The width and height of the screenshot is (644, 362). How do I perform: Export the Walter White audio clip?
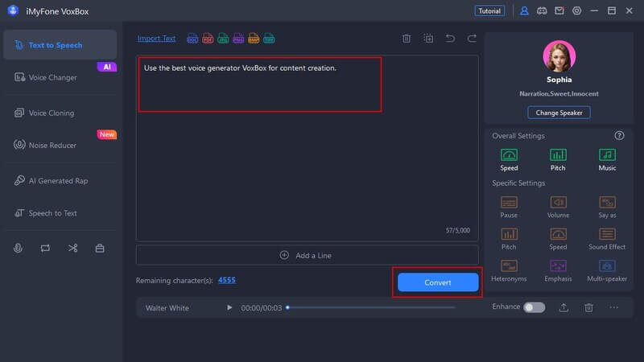tap(563, 307)
